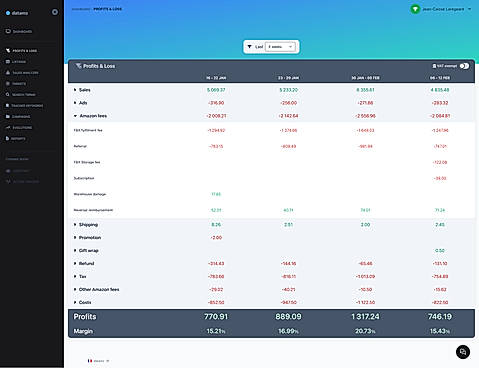
Task: Click the filter funnel icon
Action: (249, 47)
